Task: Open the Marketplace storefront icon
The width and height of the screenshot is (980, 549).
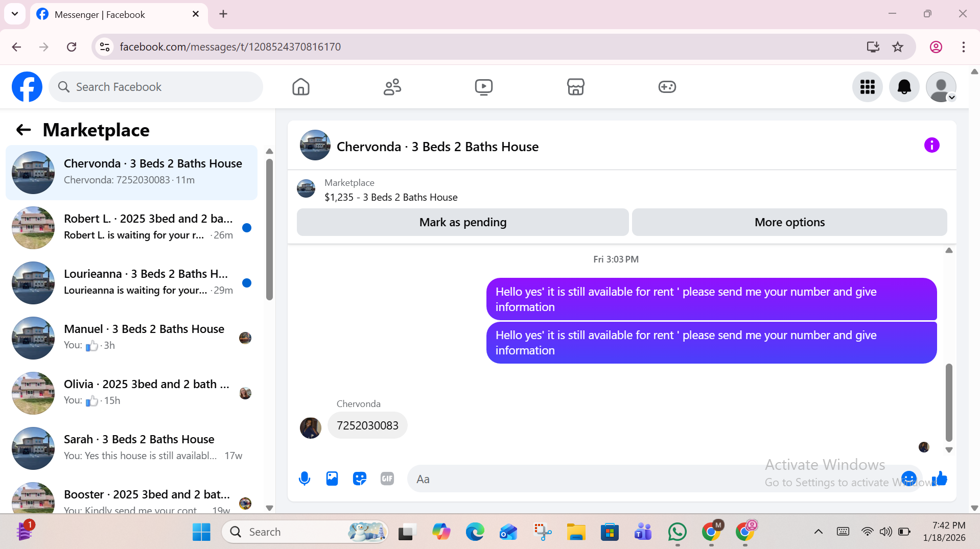Action: pyautogui.click(x=576, y=87)
